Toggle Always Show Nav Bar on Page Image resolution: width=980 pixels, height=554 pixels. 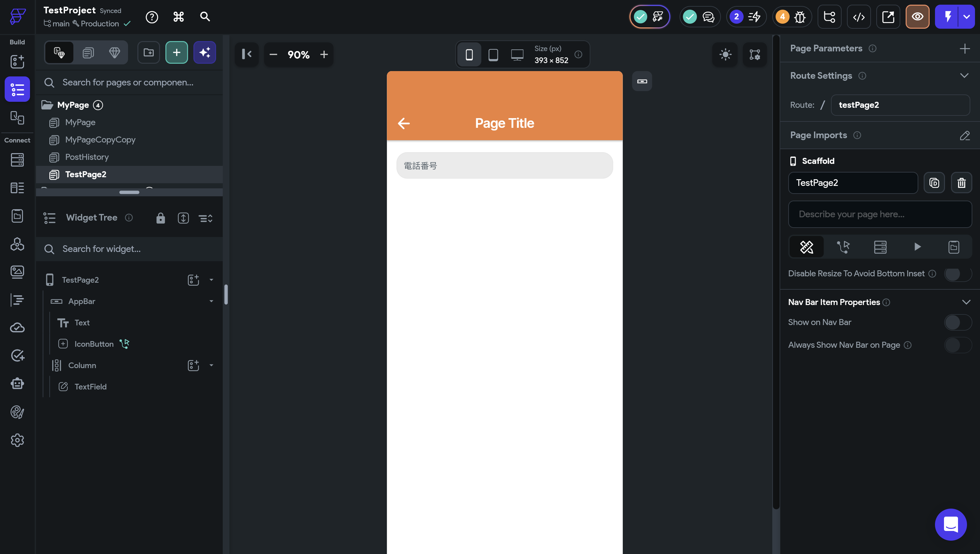(958, 345)
